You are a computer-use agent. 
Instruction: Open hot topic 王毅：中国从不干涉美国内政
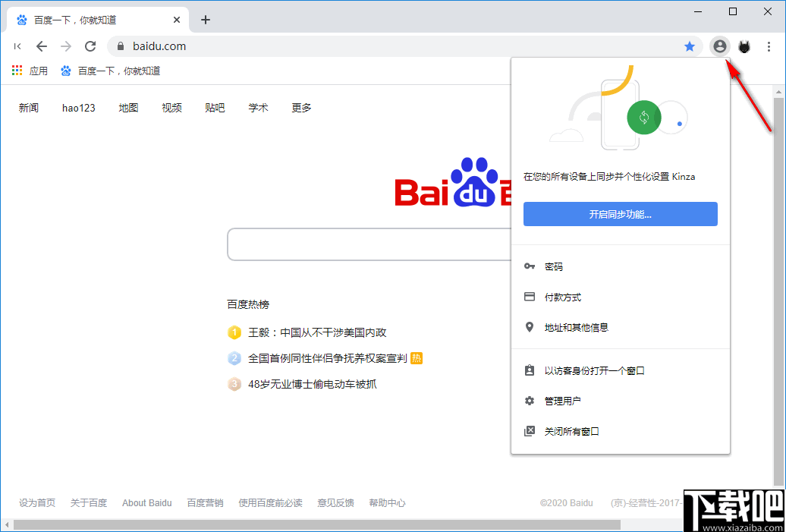pyautogui.click(x=317, y=332)
